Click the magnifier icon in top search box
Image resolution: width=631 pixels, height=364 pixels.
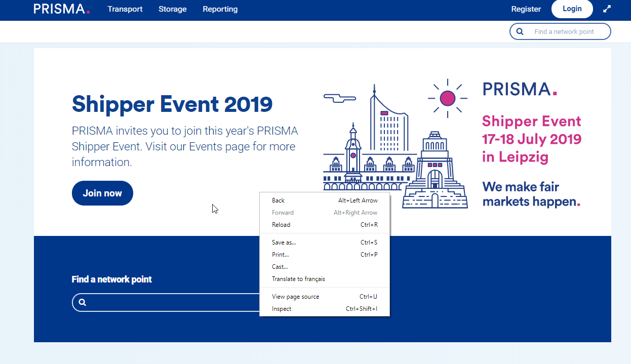pyautogui.click(x=520, y=31)
